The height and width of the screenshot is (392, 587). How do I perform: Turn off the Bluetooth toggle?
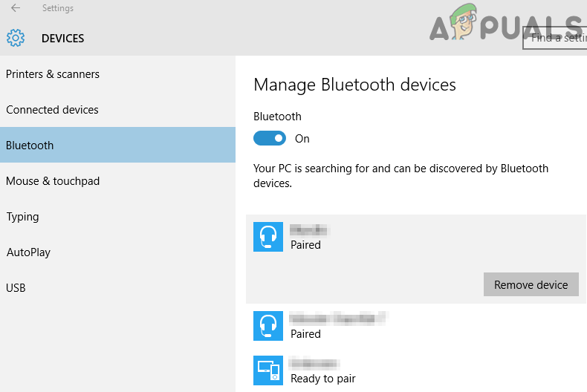[x=270, y=138]
